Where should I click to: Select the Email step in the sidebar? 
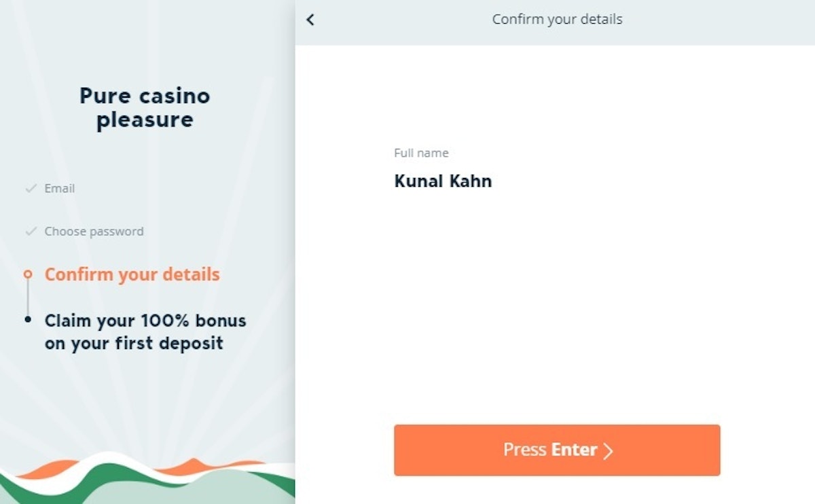pos(60,188)
